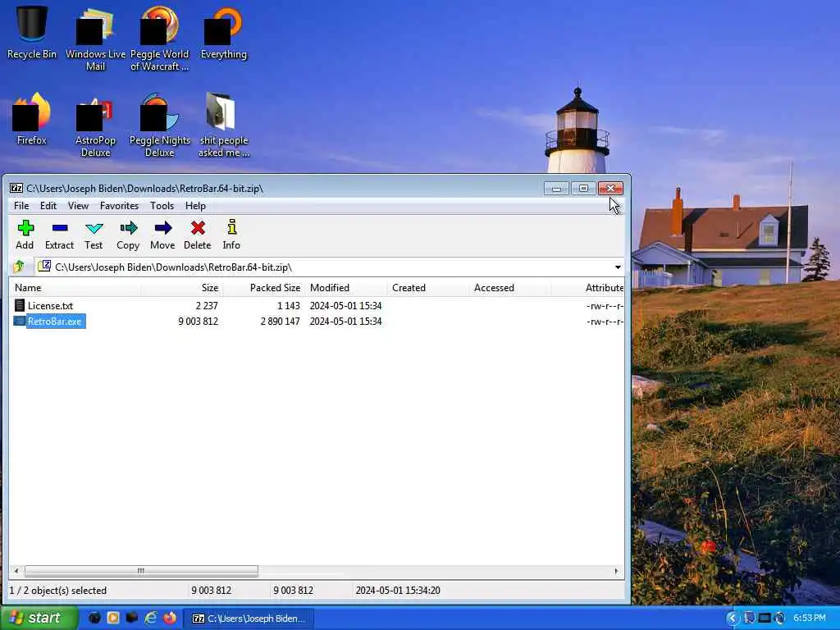Click the orange media player quick launch icon

pyautogui.click(x=113, y=618)
